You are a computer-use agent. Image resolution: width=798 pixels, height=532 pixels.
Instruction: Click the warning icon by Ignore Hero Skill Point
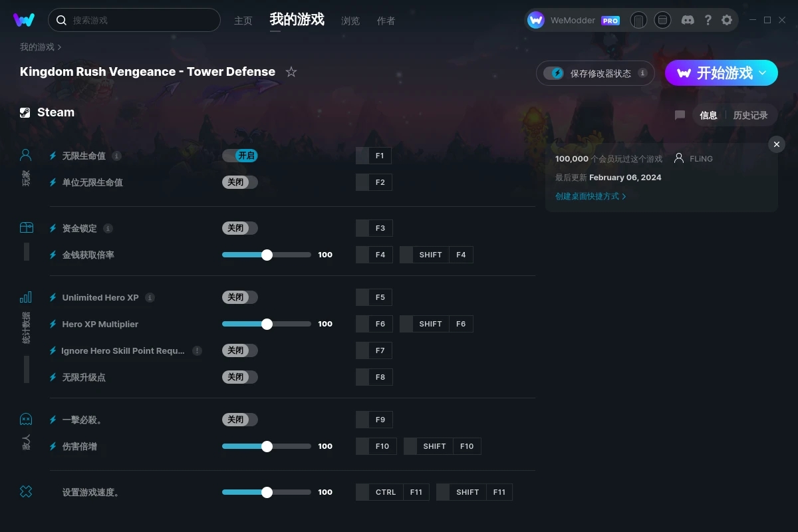pos(197,350)
